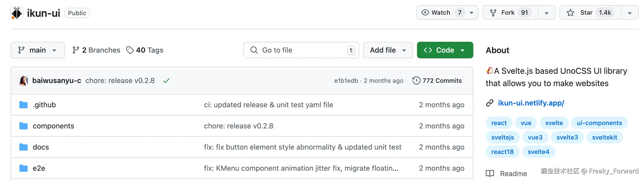Click the ikun-ui repository avatar icon
644x180 pixels.
(17, 13)
